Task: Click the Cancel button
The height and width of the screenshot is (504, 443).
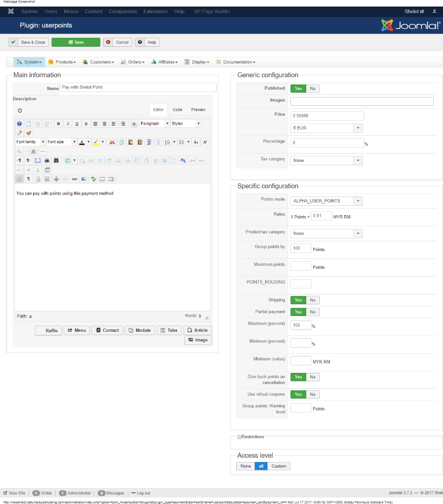Action: tap(118, 42)
